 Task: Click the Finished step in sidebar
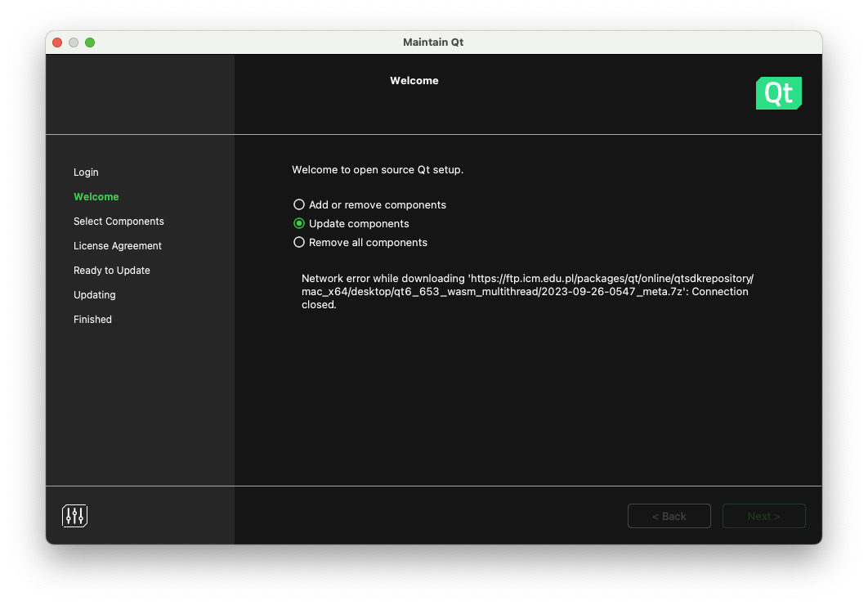pos(92,320)
